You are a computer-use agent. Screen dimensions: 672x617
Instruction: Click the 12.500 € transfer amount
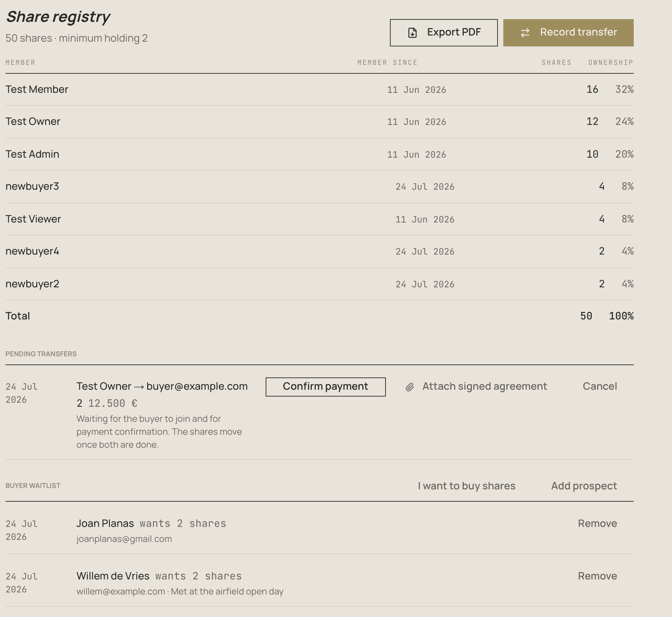113,403
